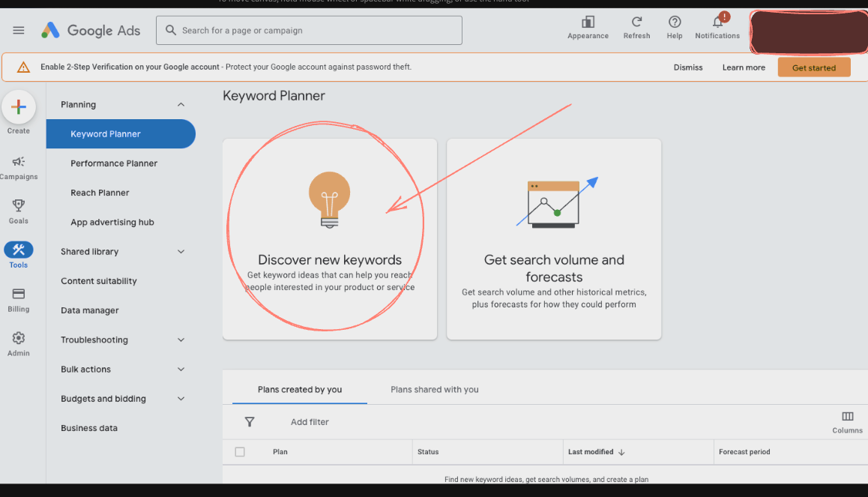Click the Forecast period column header
The width and height of the screenshot is (868, 497).
tap(744, 451)
